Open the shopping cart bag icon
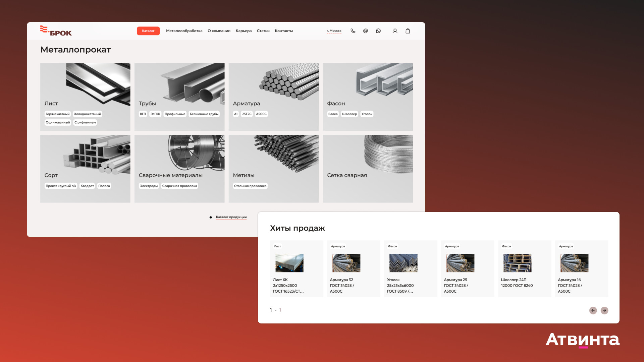The image size is (644, 362). click(x=408, y=31)
